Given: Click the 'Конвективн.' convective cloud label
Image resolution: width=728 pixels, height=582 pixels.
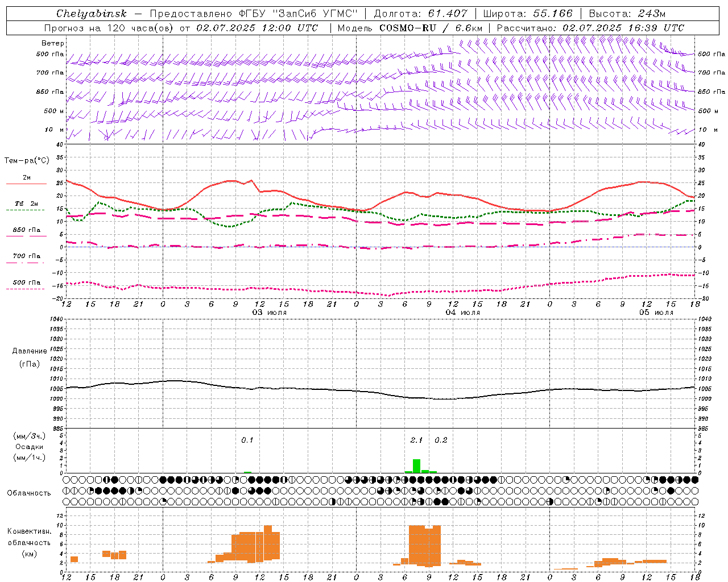Looking at the screenshot, I should [29, 531].
